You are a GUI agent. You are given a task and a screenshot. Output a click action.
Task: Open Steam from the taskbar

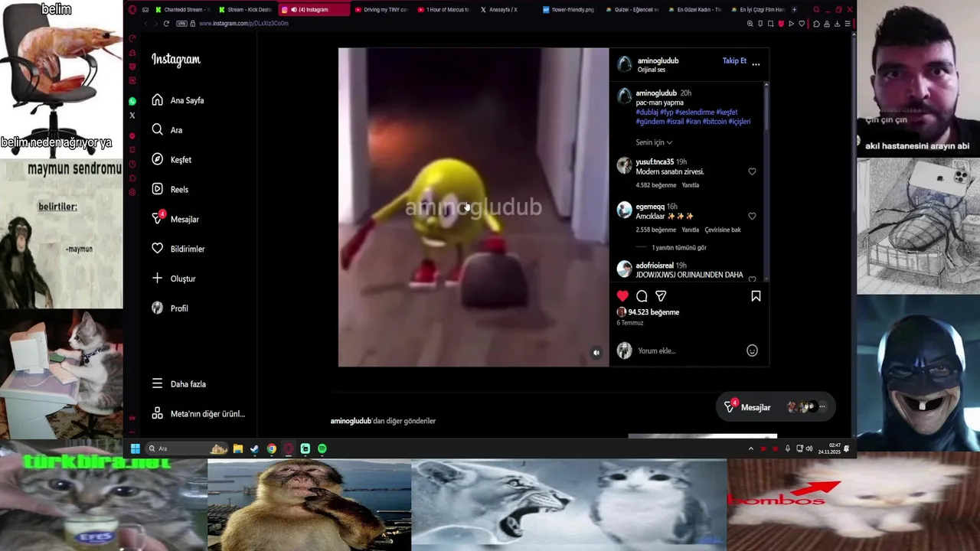pyautogui.click(x=254, y=448)
